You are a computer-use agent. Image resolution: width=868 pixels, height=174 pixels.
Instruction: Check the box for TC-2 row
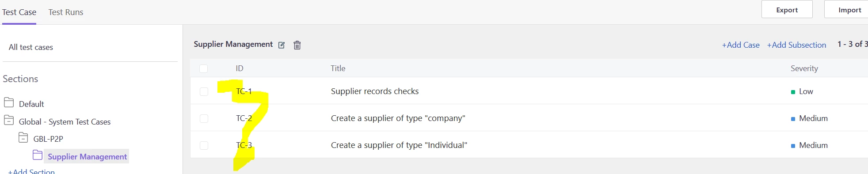204,118
